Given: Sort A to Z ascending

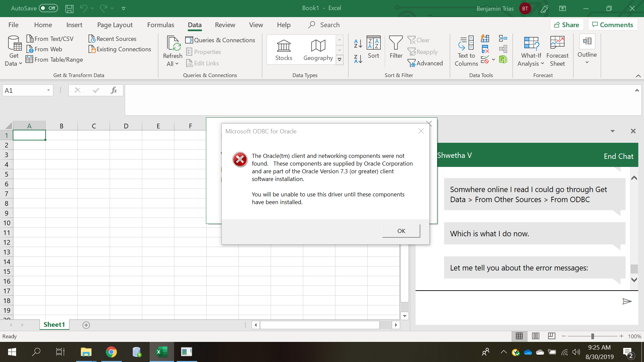Looking at the screenshot, I should point(358,43).
